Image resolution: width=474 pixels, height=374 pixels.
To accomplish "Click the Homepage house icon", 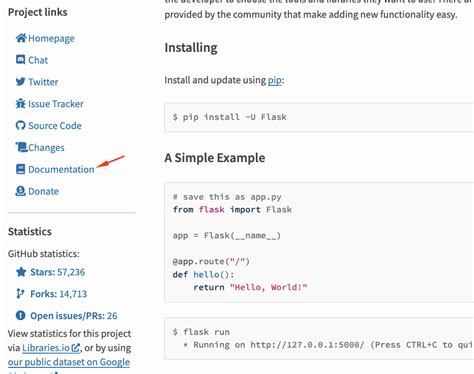I will pyautogui.click(x=21, y=38).
